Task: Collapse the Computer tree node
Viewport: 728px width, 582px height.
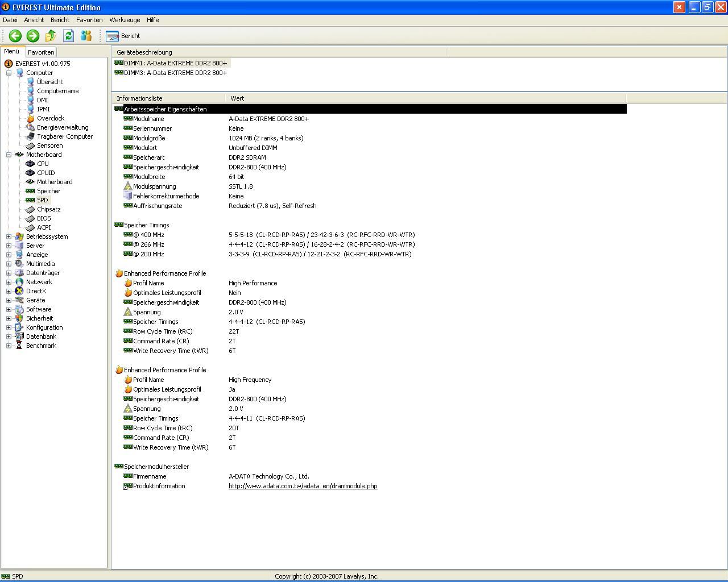Action: [9, 73]
